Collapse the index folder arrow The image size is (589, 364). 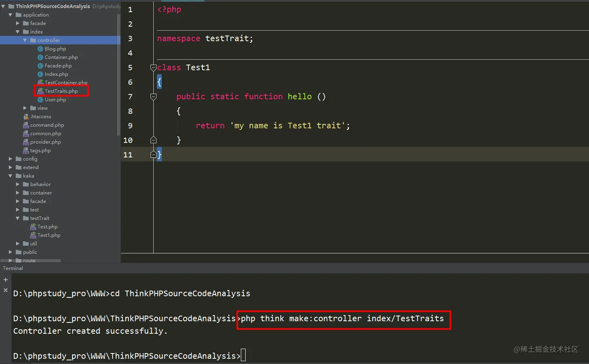click(x=18, y=32)
